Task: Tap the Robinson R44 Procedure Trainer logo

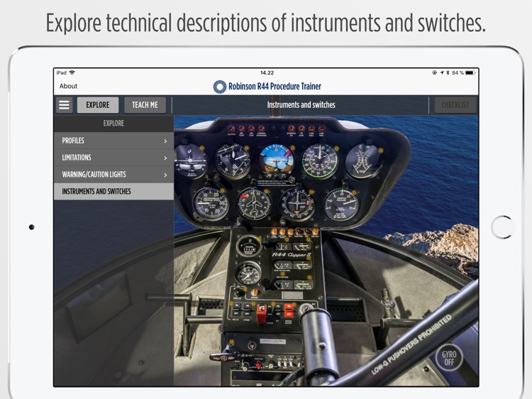Action: (x=267, y=87)
